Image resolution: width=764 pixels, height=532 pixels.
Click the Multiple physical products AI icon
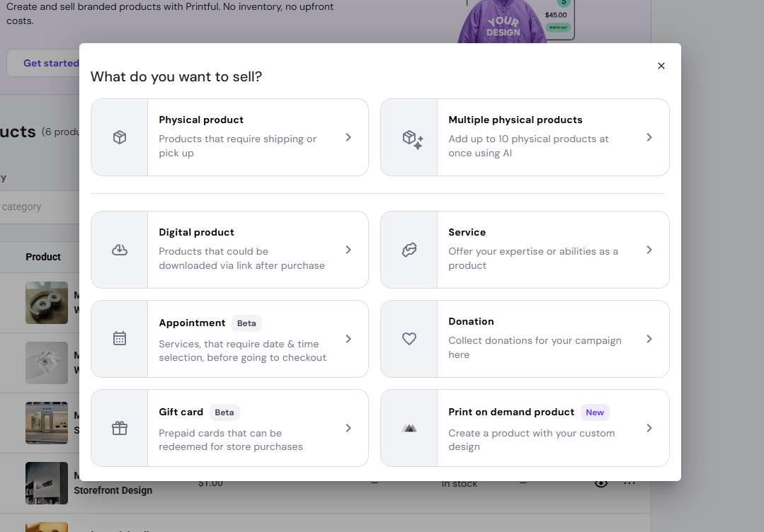coord(412,139)
